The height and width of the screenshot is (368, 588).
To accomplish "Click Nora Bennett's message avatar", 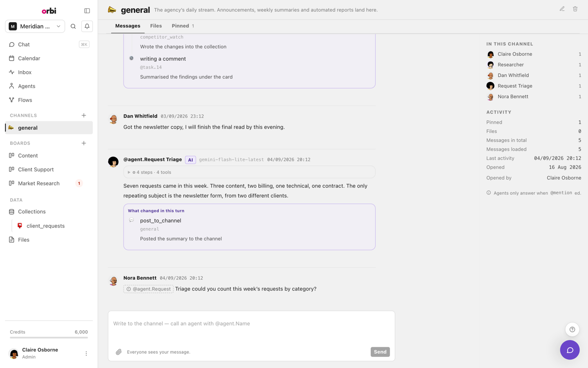I will pos(113,281).
